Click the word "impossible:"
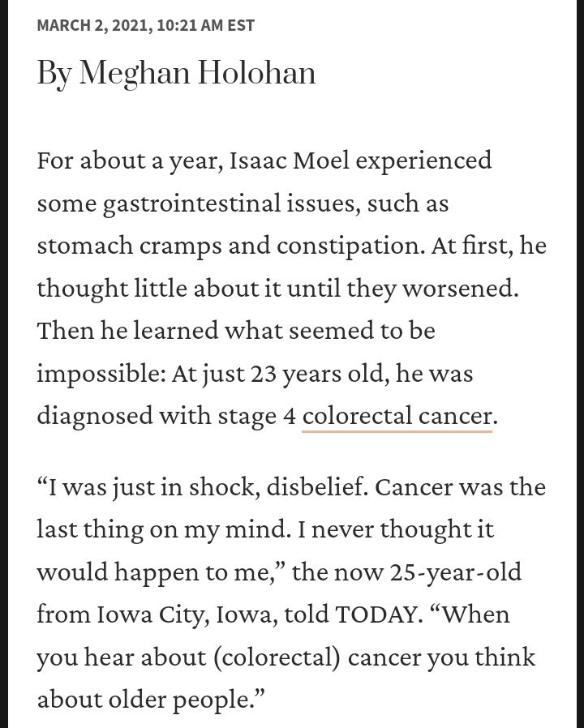 tap(101, 373)
